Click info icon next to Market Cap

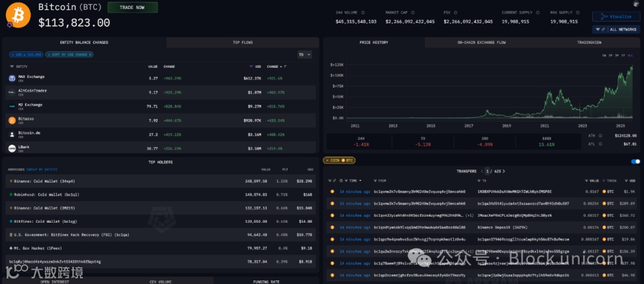pos(411,13)
